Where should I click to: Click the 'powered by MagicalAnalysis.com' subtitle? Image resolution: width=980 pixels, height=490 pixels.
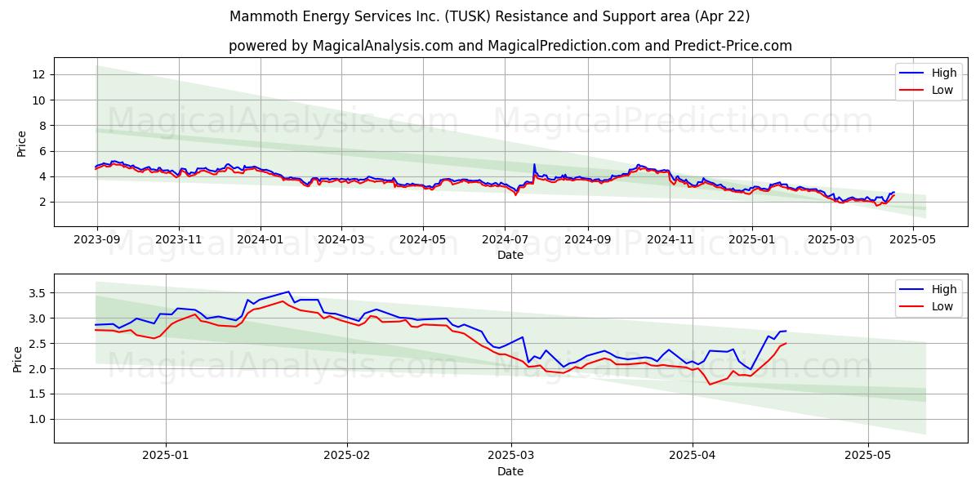pos(510,46)
